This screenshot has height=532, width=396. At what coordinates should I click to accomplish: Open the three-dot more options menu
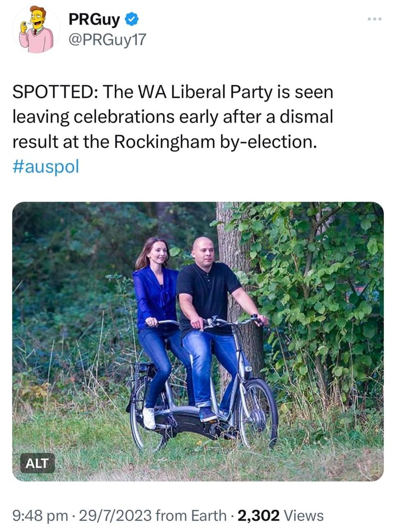coord(374,19)
